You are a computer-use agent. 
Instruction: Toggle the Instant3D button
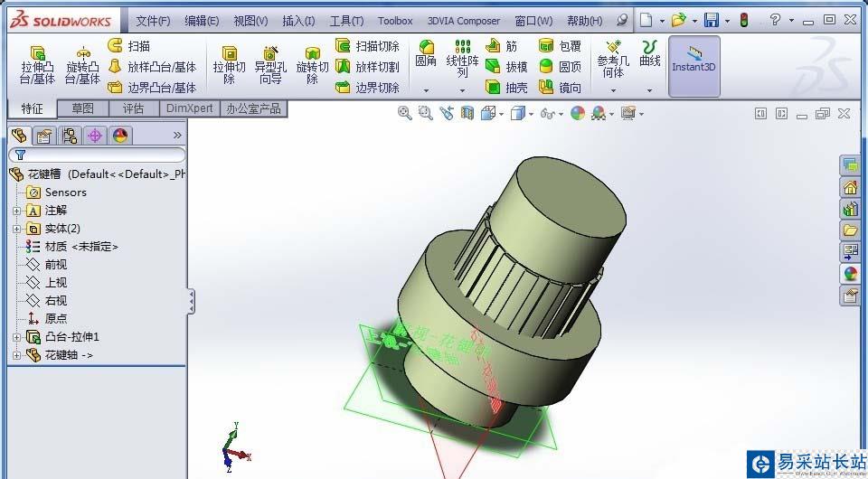693,65
